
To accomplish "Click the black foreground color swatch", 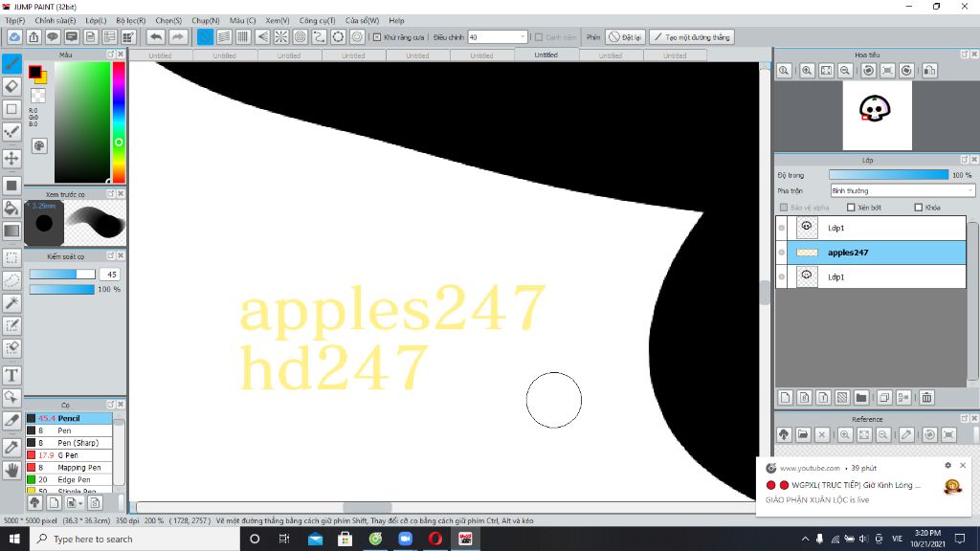I will 35,72.
